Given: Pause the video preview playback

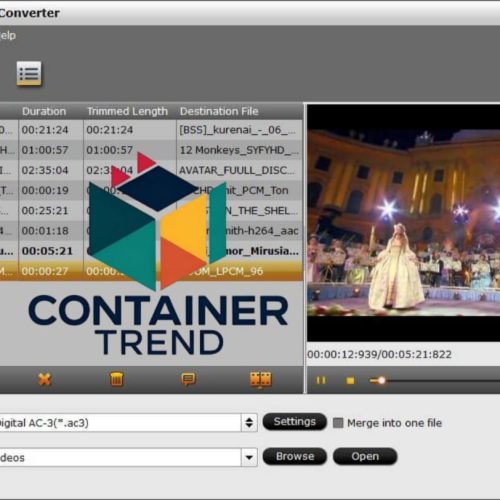Looking at the screenshot, I should (321, 380).
